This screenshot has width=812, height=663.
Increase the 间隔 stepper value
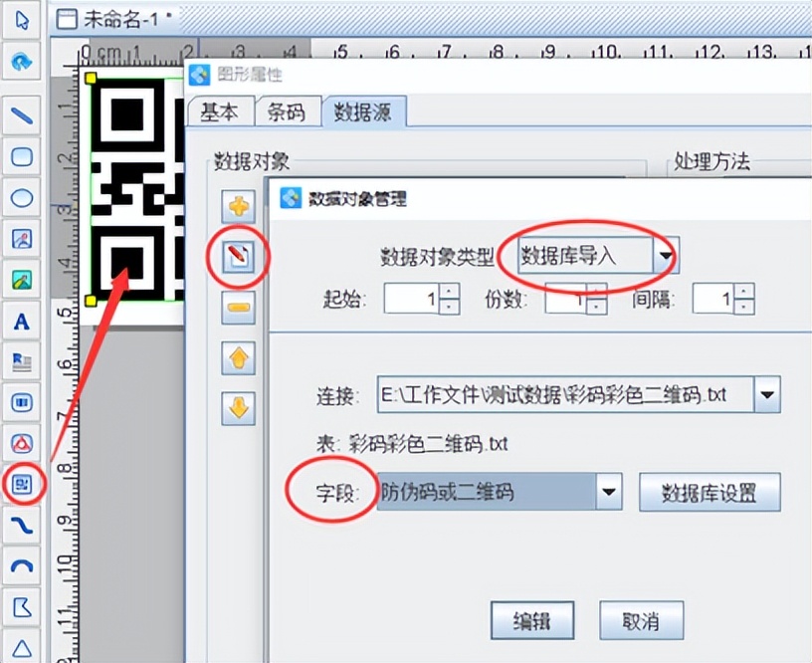pyautogui.click(x=744, y=291)
